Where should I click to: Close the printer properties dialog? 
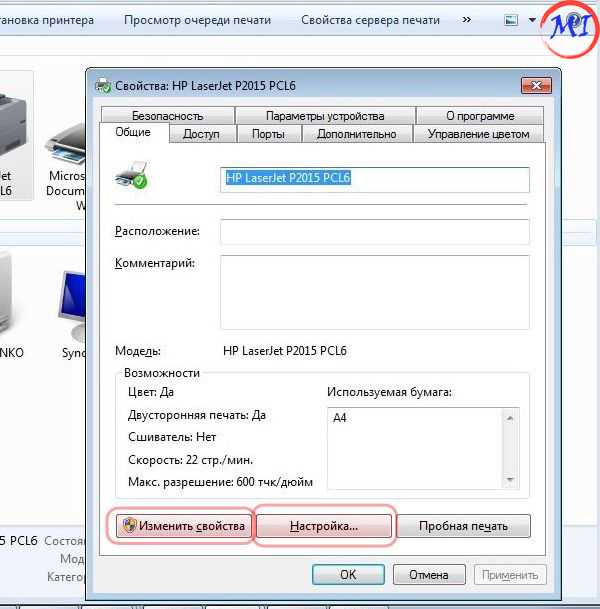click(x=536, y=85)
